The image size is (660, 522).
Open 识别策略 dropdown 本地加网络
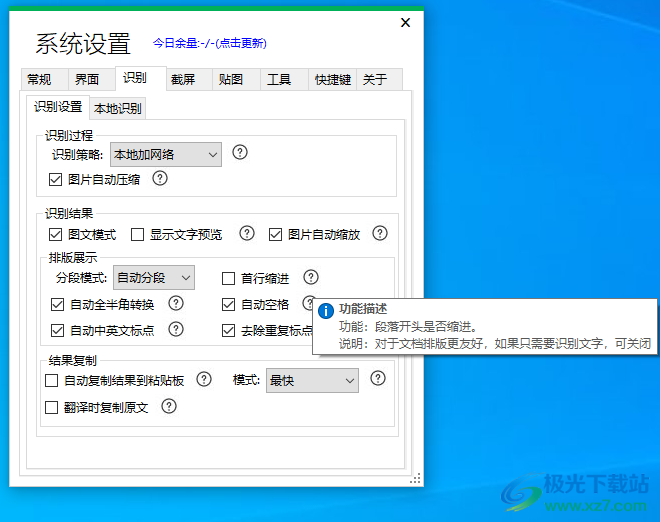click(x=166, y=154)
